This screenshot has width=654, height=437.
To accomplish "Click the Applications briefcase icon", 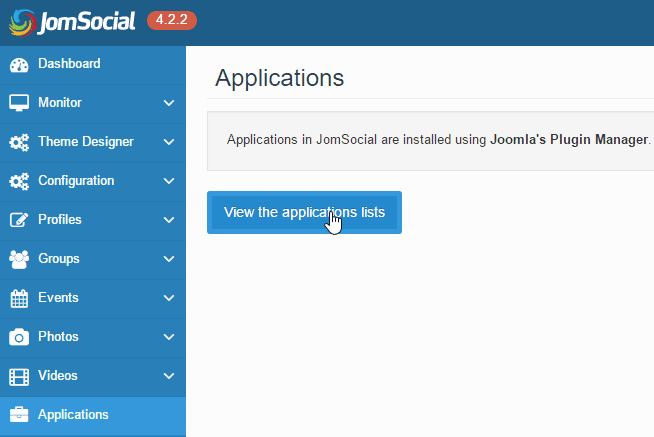I will 19,415.
